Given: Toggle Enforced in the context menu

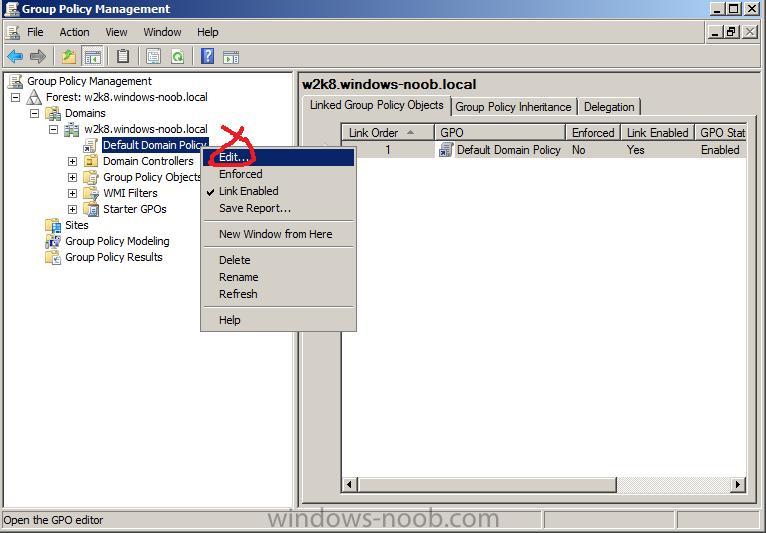Looking at the screenshot, I should tap(278, 174).
